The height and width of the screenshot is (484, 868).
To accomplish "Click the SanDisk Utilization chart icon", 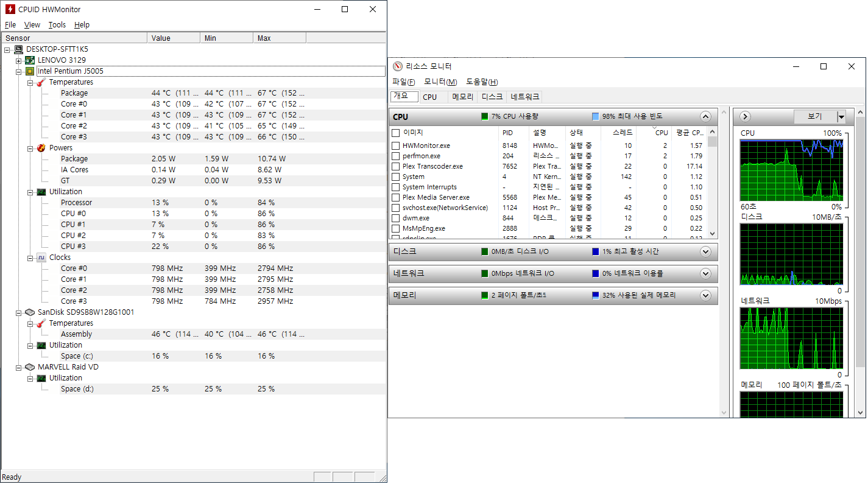I will point(41,345).
